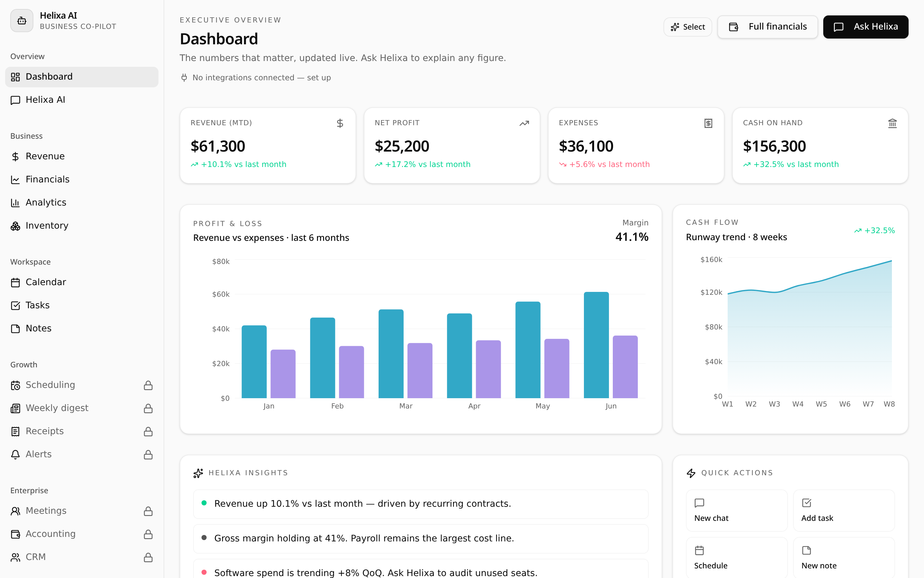Viewport: 924px width, 578px height.
Task: Click the Select button in header
Action: 688,27
